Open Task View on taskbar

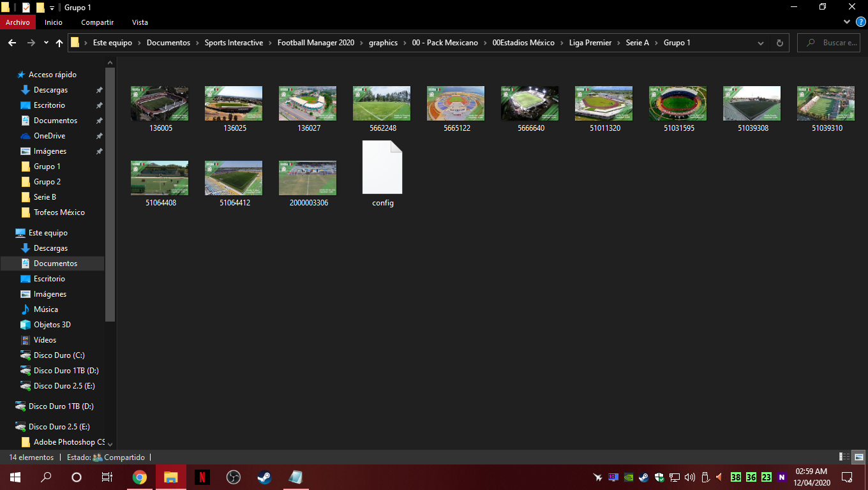pos(107,477)
